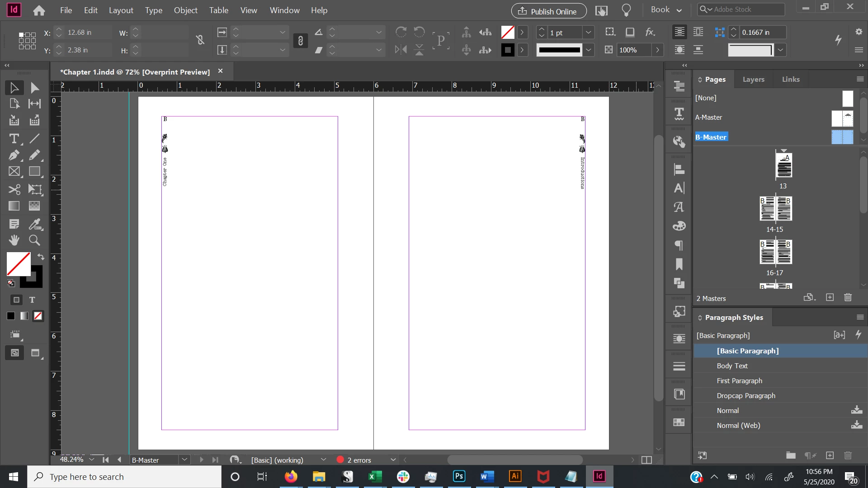Viewport: 868px width, 488px height.
Task: Select the Pen tool
Action: [14, 155]
